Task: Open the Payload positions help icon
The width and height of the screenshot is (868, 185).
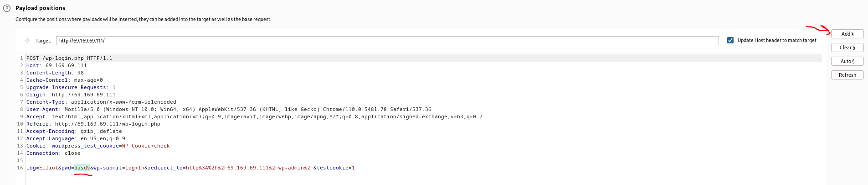Action: click(7, 8)
